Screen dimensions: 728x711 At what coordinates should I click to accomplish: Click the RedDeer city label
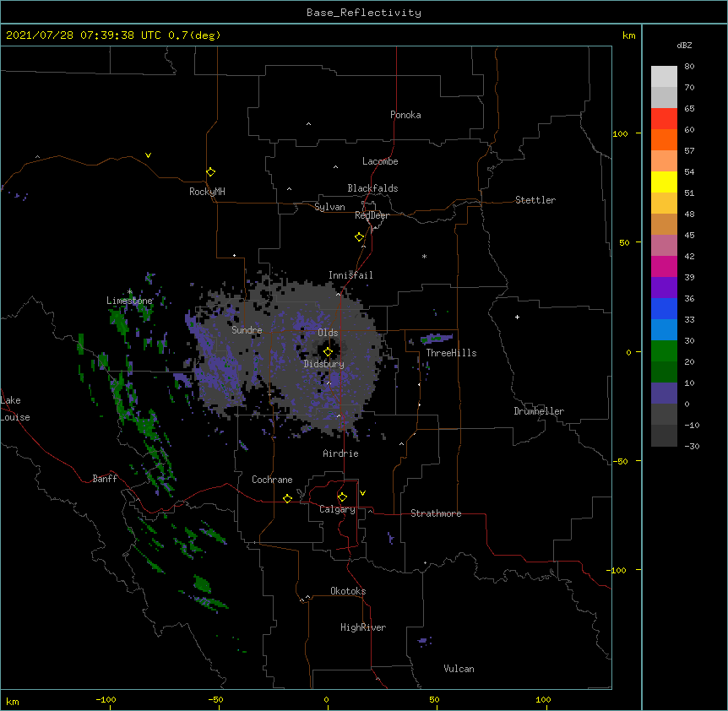point(372,215)
